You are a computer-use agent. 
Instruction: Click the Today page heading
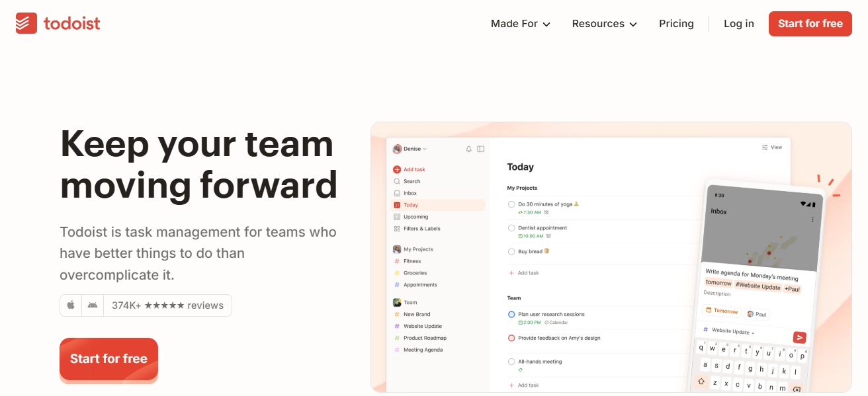(521, 167)
